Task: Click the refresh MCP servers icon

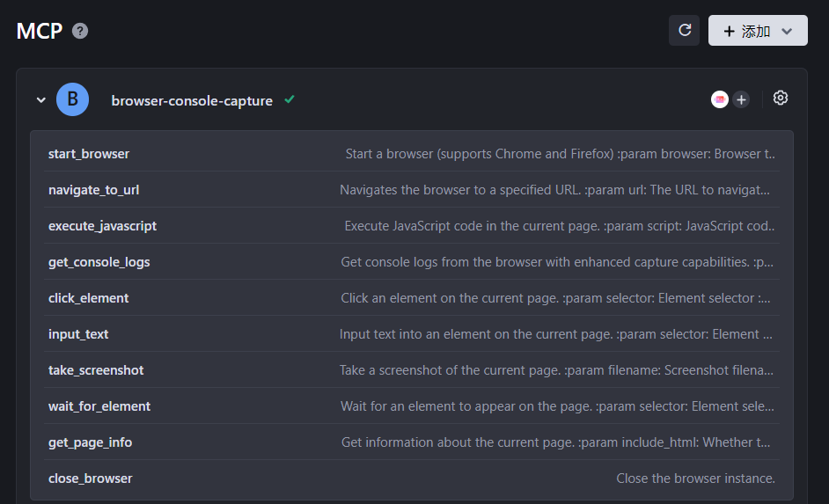Action: (x=684, y=31)
